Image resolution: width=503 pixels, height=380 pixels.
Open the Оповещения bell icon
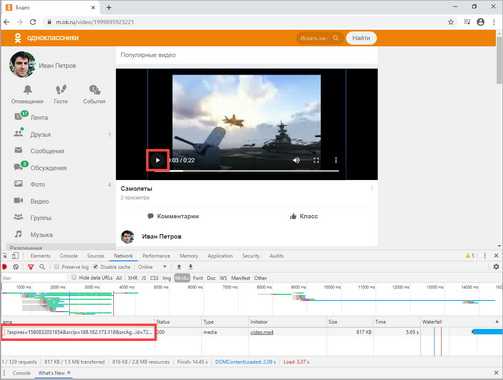click(x=27, y=89)
